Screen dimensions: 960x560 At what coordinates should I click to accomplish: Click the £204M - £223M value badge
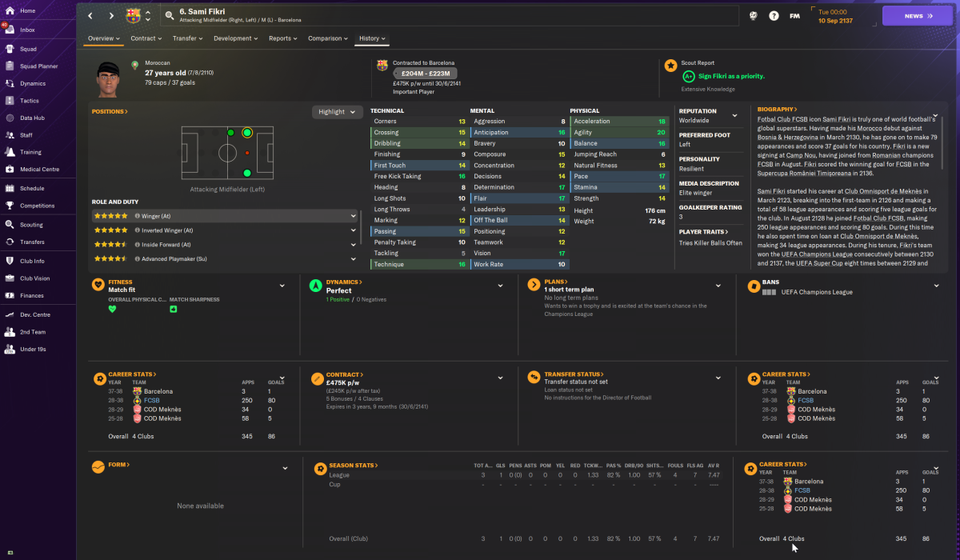pyautogui.click(x=425, y=73)
